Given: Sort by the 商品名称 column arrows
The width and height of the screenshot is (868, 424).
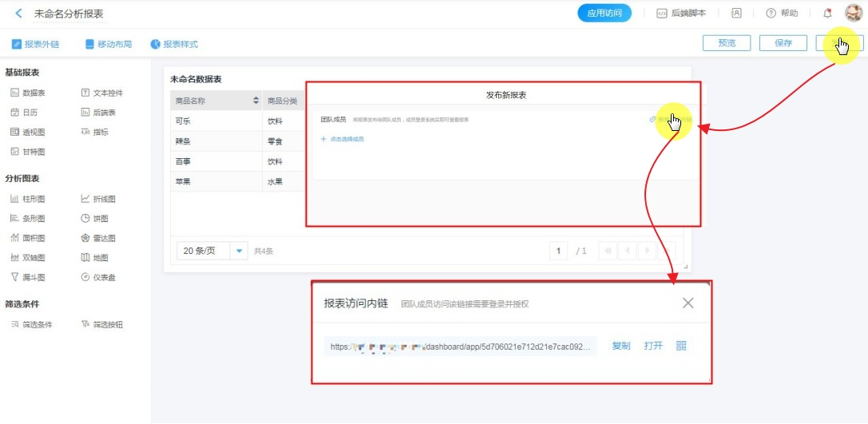Looking at the screenshot, I should tap(256, 101).
